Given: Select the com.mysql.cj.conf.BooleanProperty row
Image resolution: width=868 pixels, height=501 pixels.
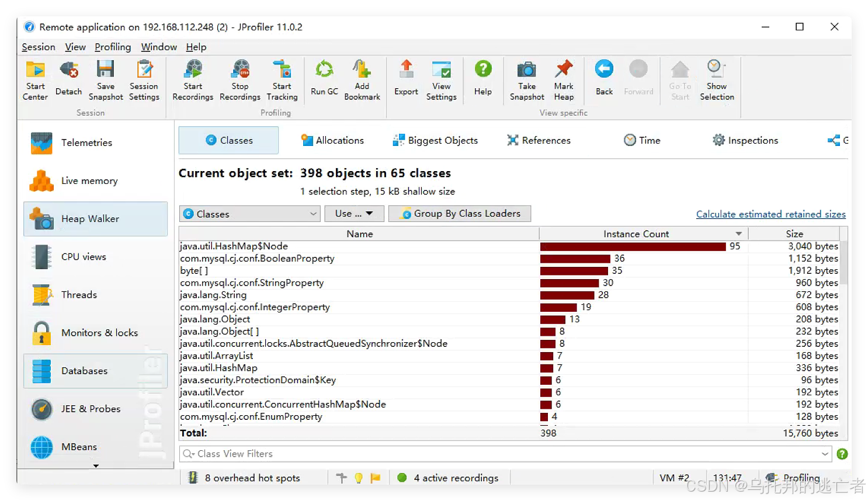Looking at the screenshot, I should (x=509, y=259).
